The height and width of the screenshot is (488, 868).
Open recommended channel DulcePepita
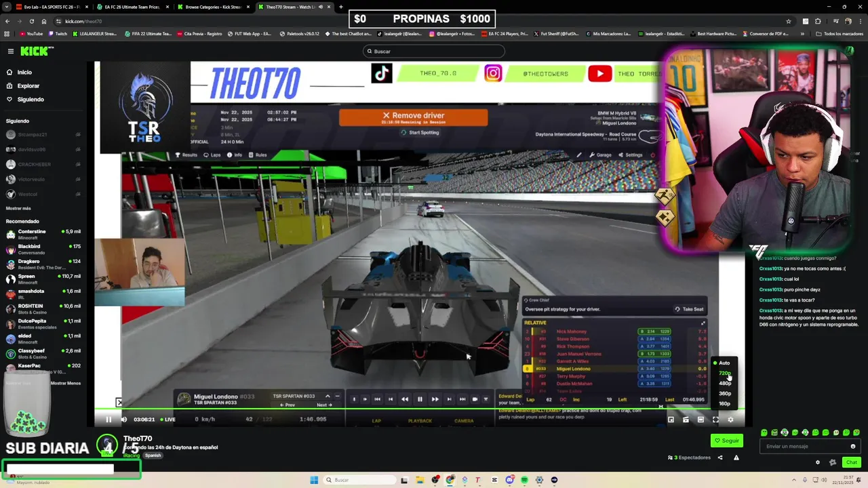pos(43,323)
